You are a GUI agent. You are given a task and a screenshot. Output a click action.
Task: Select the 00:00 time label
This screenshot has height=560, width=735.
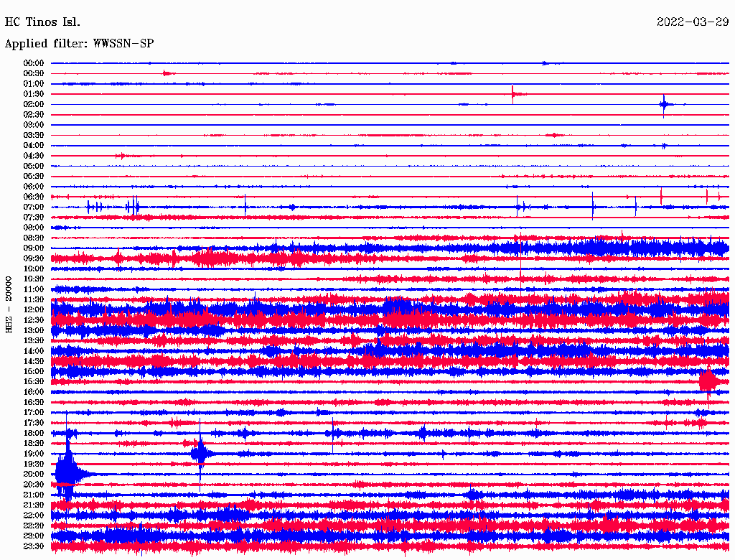34,63
